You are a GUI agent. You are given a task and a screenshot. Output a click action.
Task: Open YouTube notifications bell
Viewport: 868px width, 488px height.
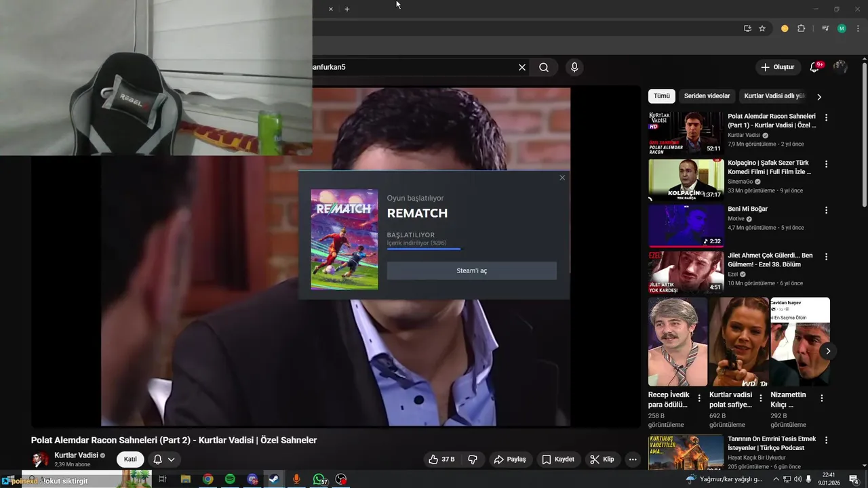pyautogui.click(x=815, y=67)
